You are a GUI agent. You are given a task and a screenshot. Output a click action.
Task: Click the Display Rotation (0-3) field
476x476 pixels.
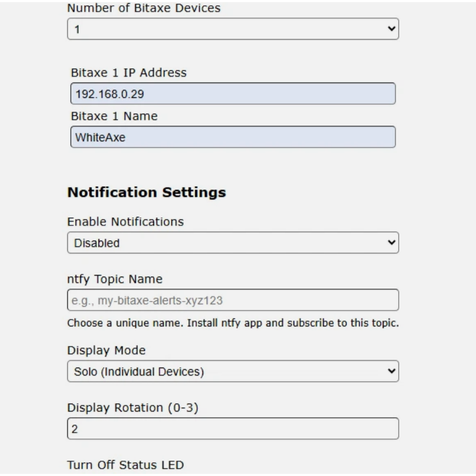pos(233,428)
